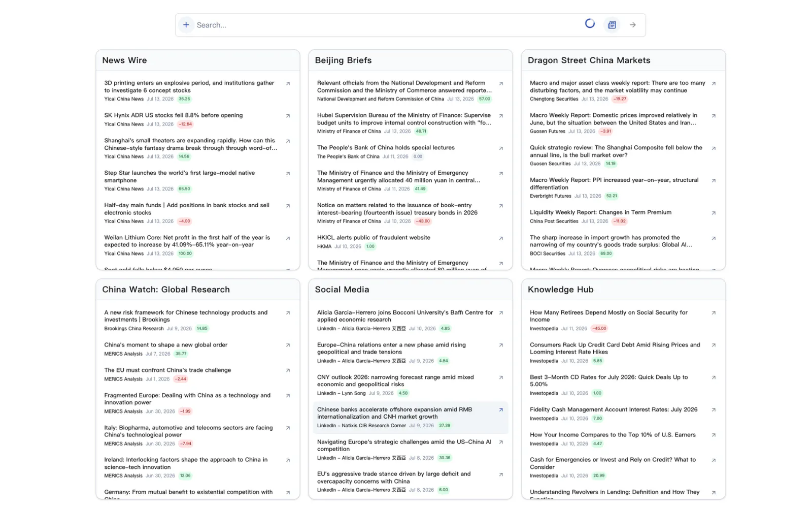This screenshot has height=508, width=812.
Task: Open external link for Chinese banks offshore expansion post
Action: tap(501, 410)
